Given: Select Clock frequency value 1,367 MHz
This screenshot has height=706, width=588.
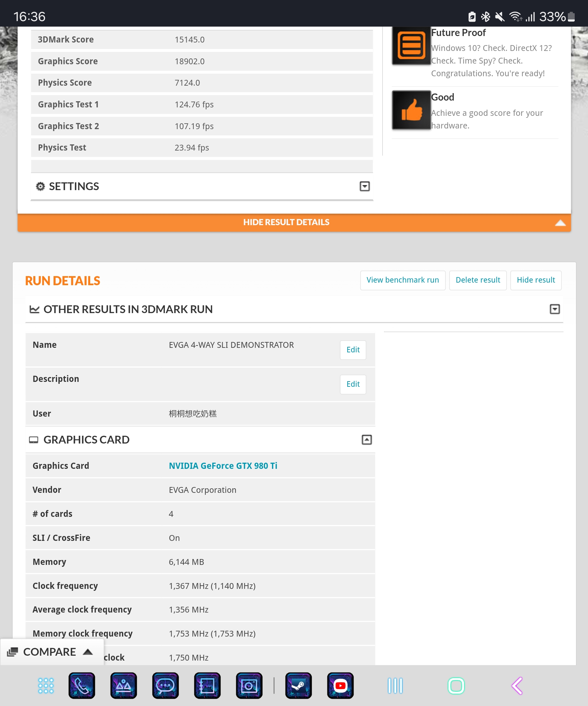Looking at the screenshot, I should 212,586.
